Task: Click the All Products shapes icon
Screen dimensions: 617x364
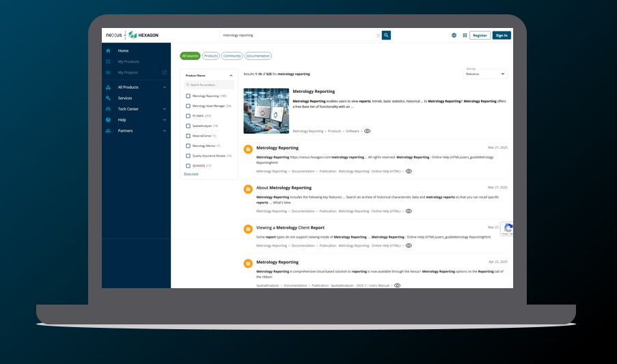Action: click(108, 87)
